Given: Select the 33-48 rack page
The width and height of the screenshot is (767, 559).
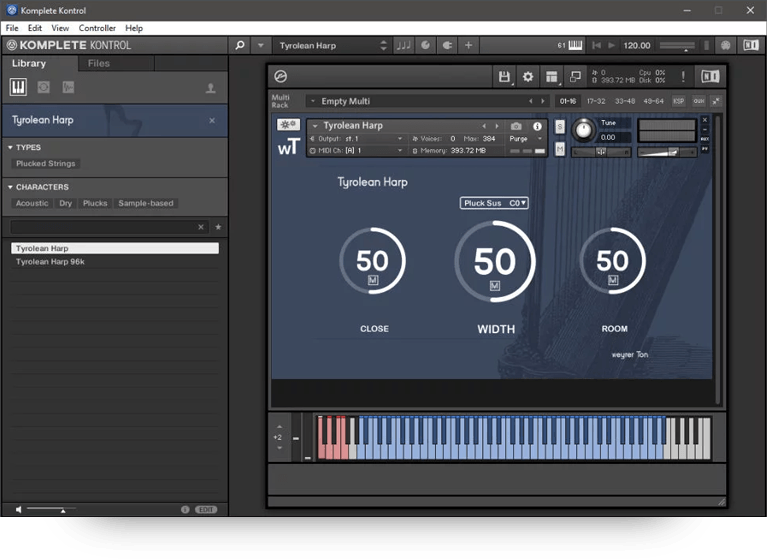Looking at the screenshot, I should (x=625, y=101).
